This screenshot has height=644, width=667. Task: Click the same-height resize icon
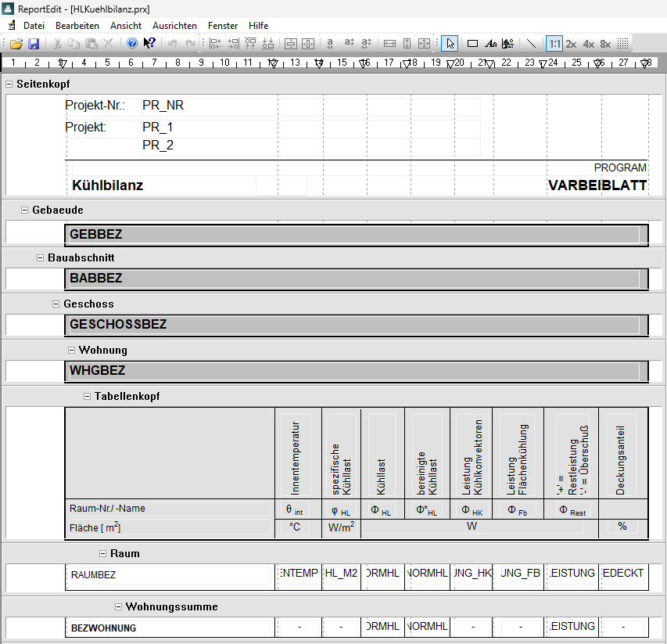pos(407,43)
